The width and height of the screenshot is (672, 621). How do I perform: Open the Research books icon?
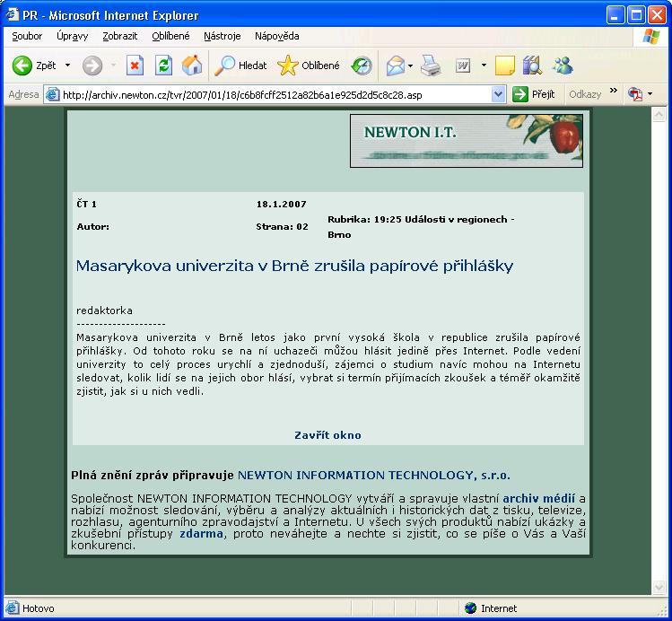(x=532, y=66)
